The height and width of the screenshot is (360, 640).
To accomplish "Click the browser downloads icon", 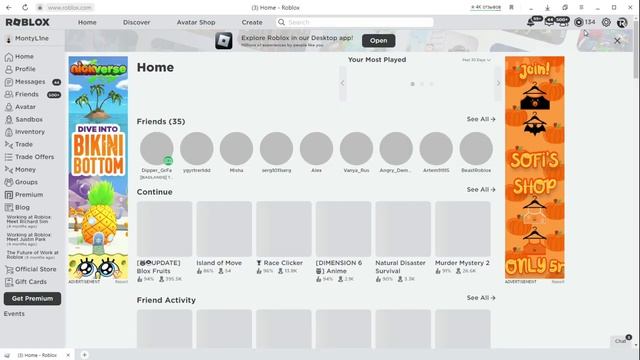I will coord(547,7).
